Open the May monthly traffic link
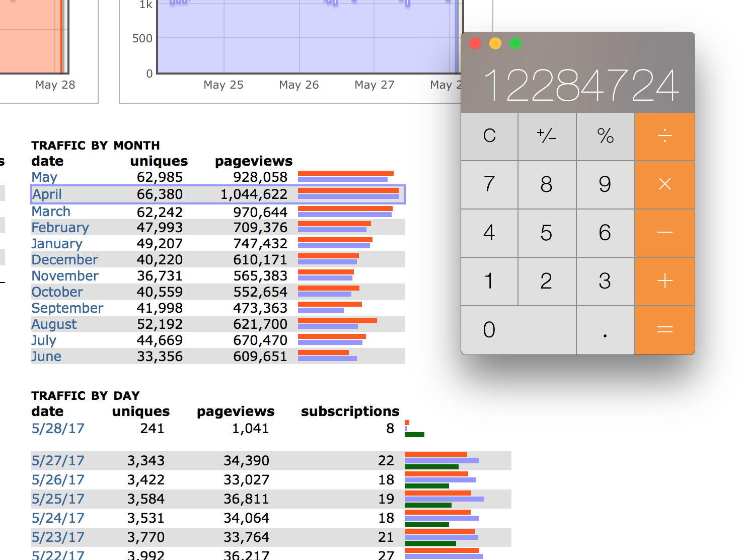 (x=44, y=177)
